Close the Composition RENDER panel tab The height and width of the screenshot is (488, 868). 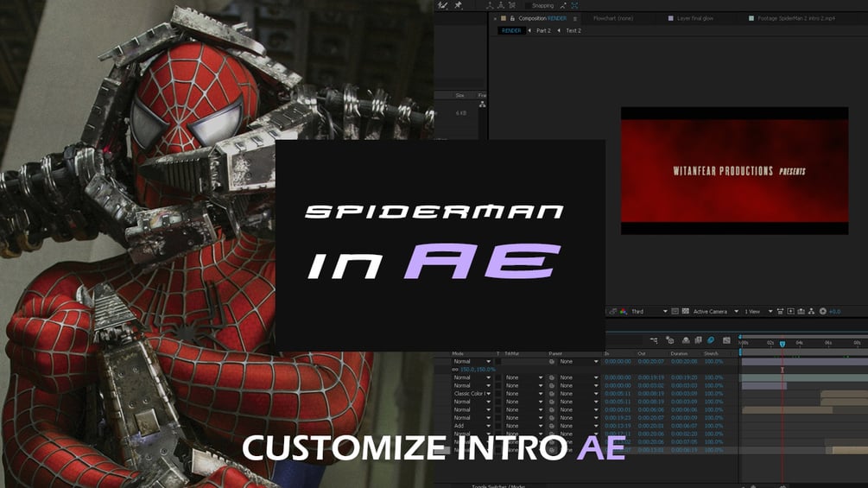(495, 18)
